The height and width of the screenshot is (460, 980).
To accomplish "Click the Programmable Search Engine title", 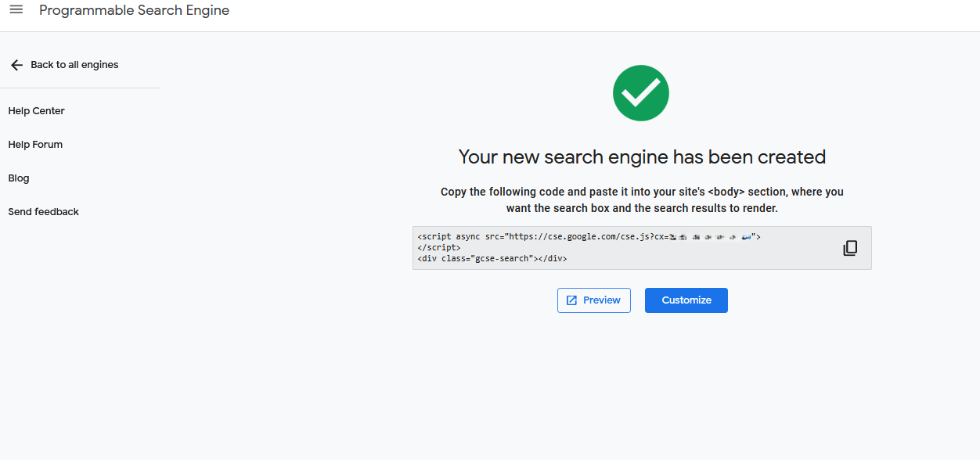I will [134, 11].
